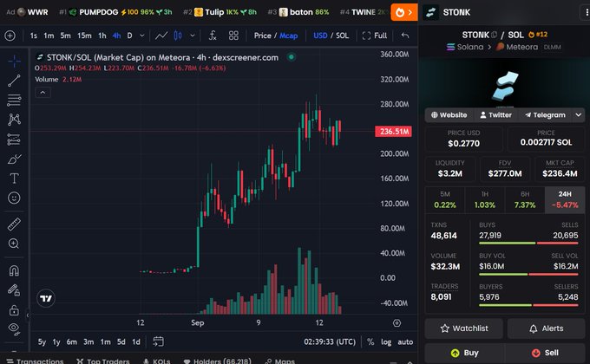
Task: Select the 5M stats tab
Action: (x=445, y=199)
